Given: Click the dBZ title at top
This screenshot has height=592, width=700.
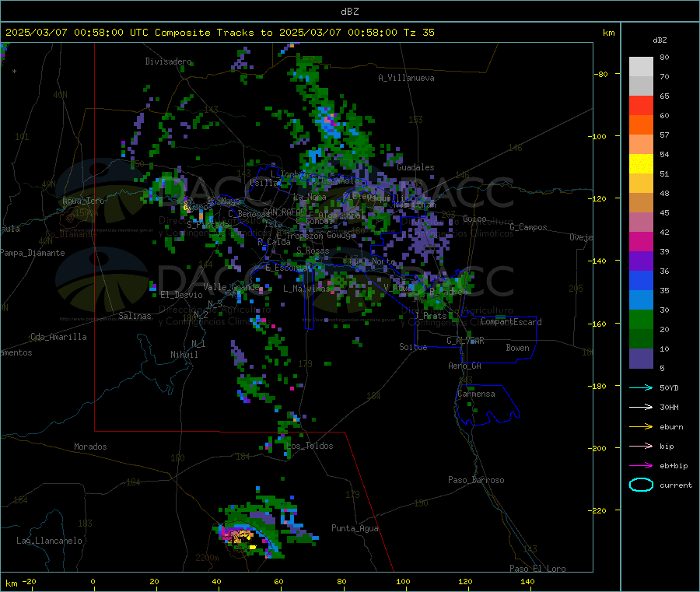Looking at the screenshot, I should pos(349,12).
